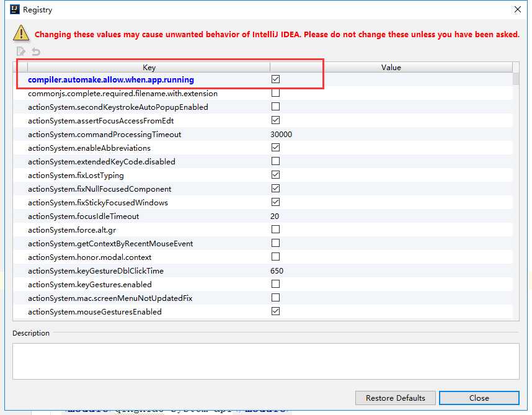Select actionSystem.commandProcessingTimeout key
The height and width of the screenshot is (415, 532).
[x=104, y=135]
